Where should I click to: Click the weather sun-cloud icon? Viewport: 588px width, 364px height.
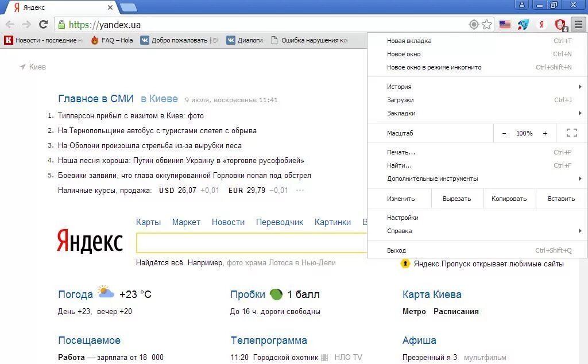coord(106,292)
